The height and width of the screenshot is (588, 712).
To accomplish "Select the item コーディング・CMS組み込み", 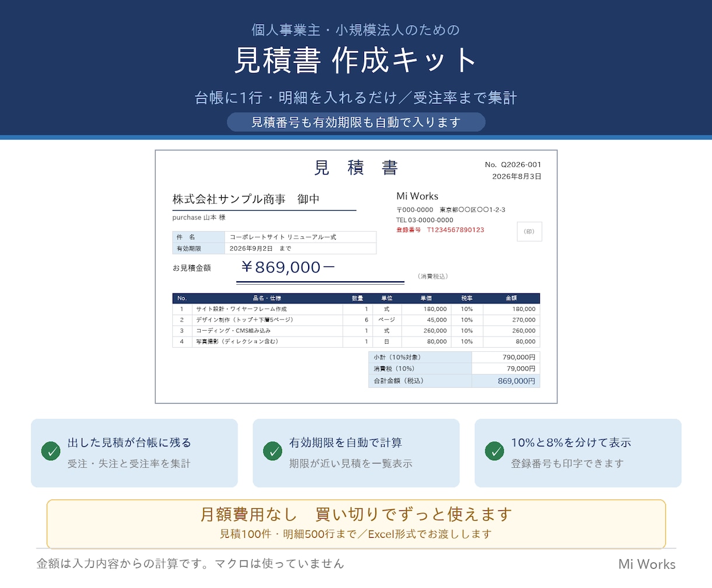I will coord(233,331).
